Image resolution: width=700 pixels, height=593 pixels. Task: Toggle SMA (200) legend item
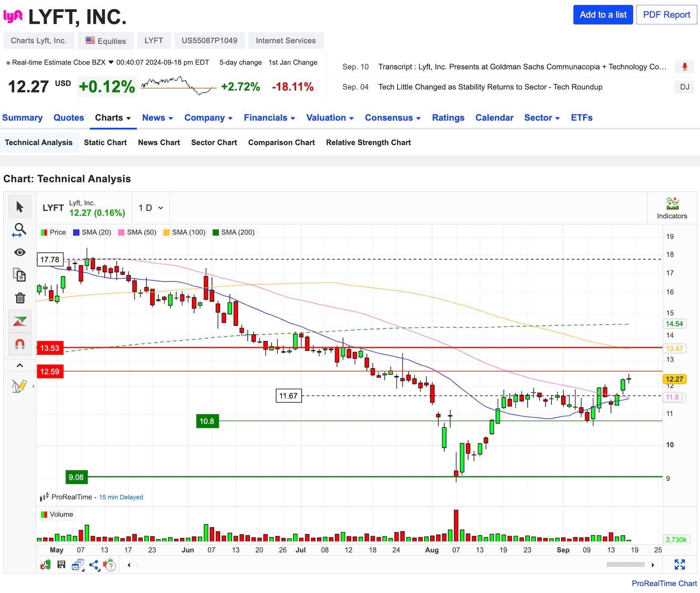234,232
